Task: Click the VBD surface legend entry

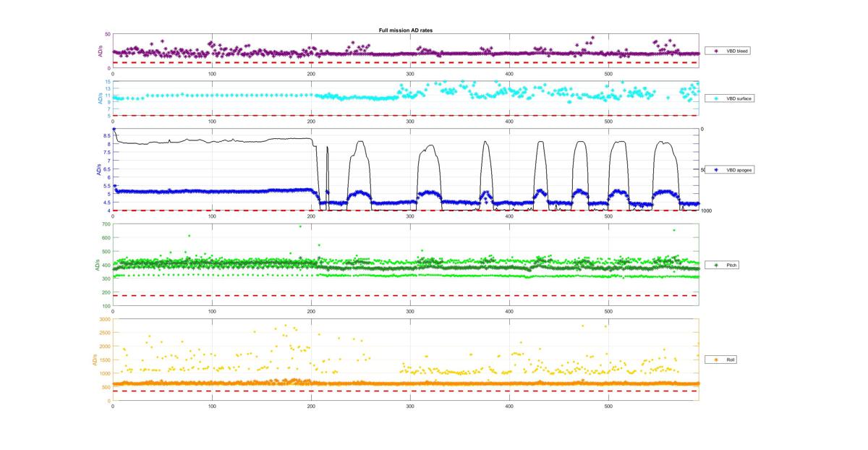Action: [730, 98]
